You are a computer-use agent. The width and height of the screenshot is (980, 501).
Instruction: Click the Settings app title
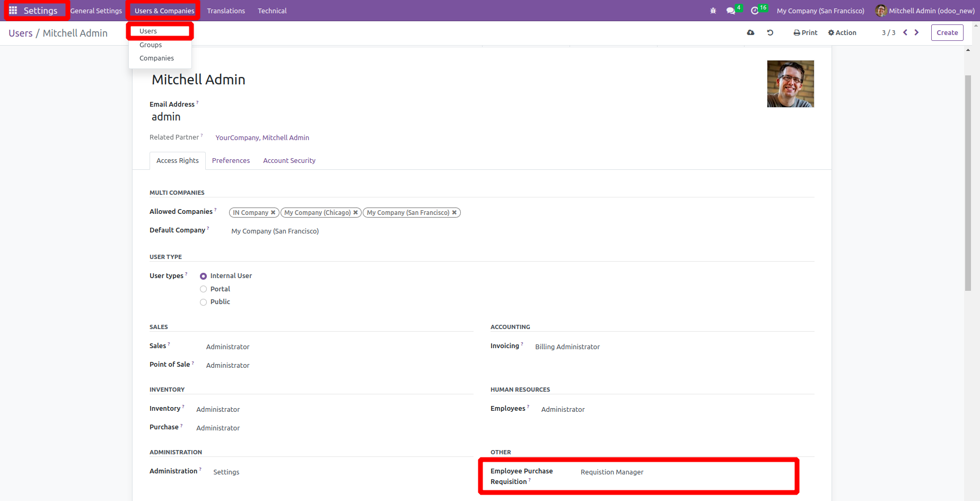pos(40,11)
